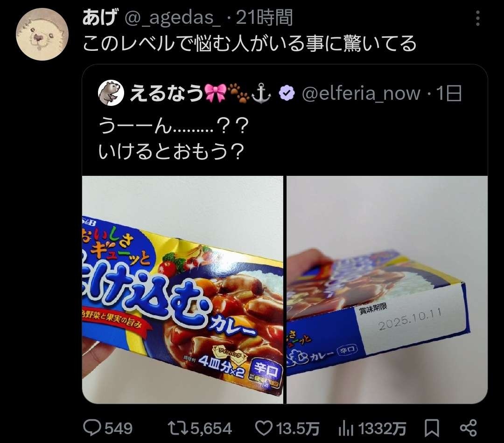Open the @elferia_now handle link
Image resolution: width=504 pixels, height=443 pixels.
click(361, 93)
